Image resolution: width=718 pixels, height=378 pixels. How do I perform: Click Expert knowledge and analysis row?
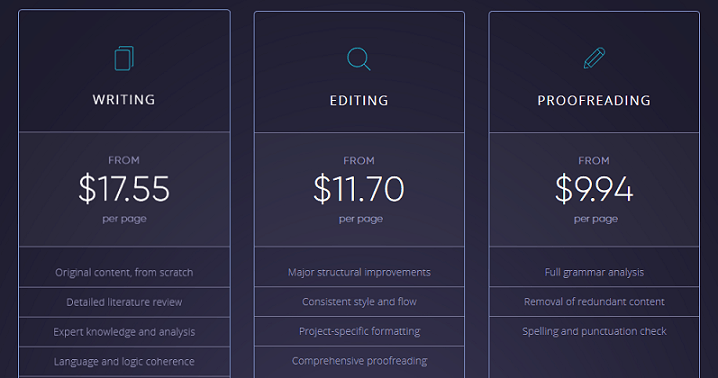[x=124, y=332]
